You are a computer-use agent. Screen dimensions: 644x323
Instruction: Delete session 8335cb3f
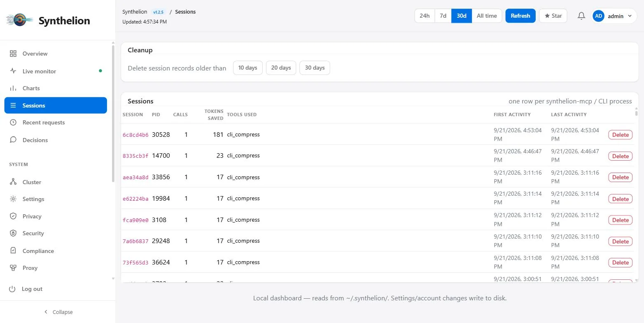[620, 156]
